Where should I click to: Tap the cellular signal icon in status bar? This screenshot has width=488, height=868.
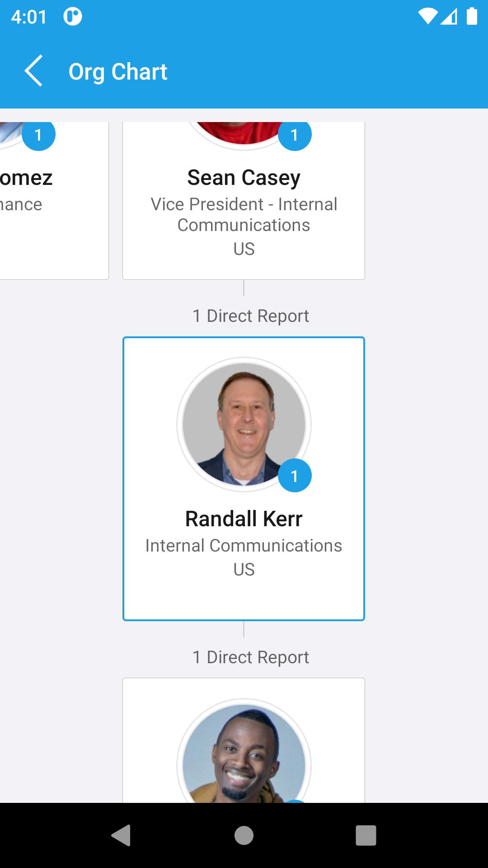449,17
